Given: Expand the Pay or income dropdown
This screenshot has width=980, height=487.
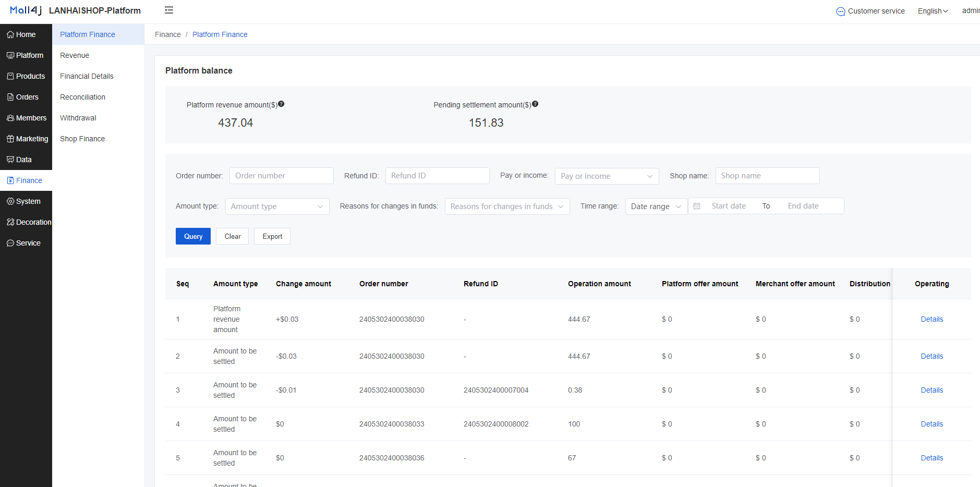Looking at the screenshot, I should tap(607, 176).
